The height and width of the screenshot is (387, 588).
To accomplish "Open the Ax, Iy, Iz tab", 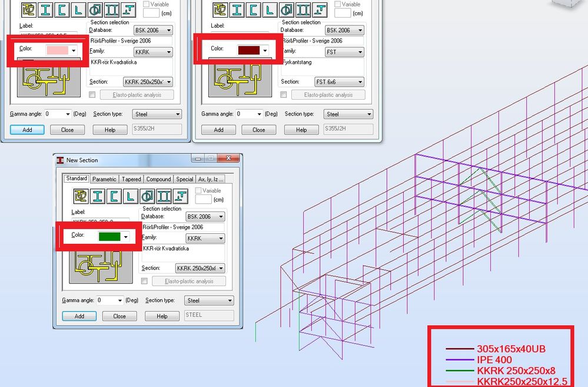I will pyautogui.click(x=211, y=179).
